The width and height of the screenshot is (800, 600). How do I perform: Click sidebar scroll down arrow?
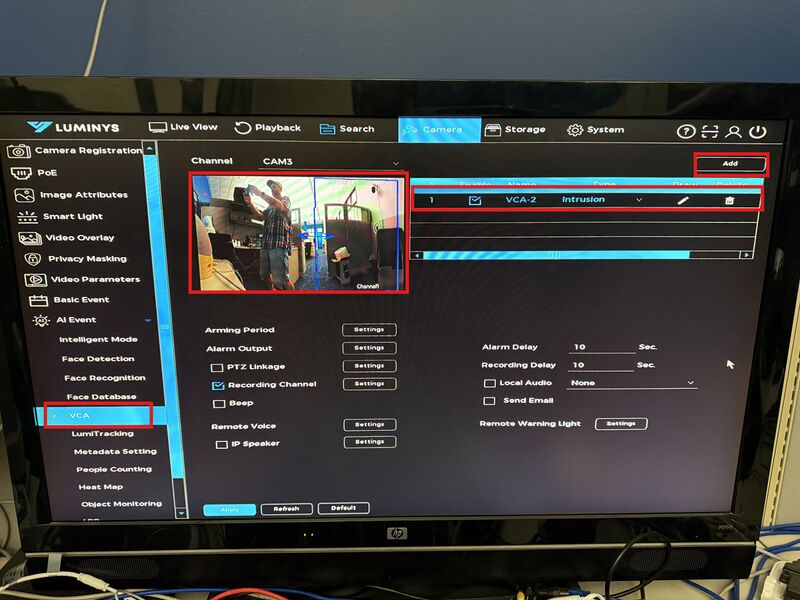point(181,513)
